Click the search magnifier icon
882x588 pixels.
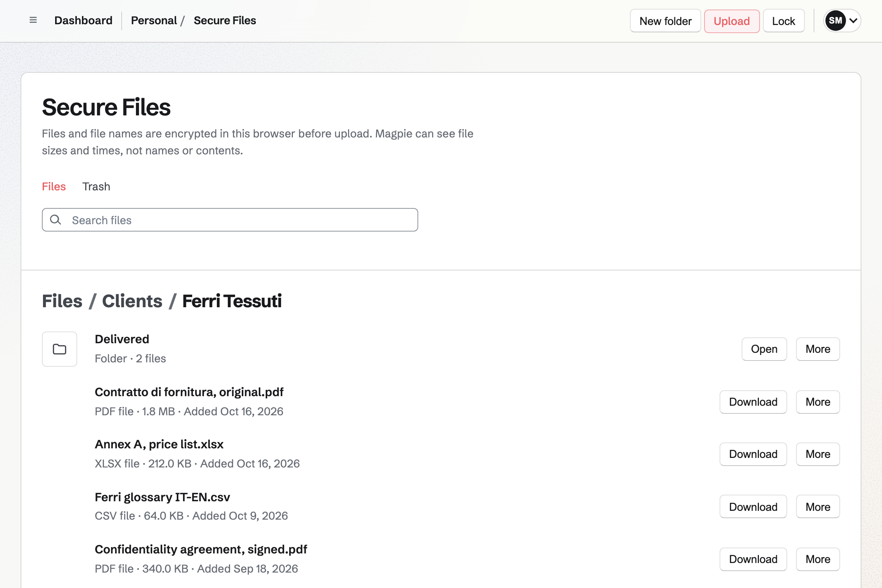click(55, 220)
